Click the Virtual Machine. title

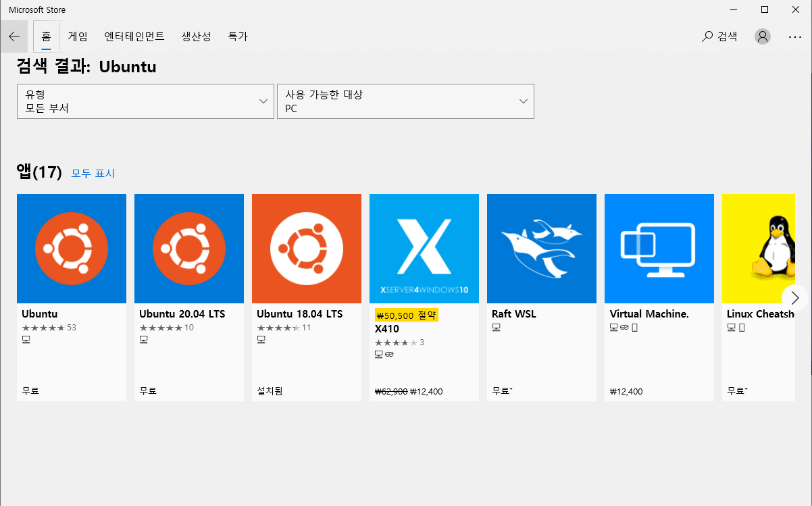pyautogui.click(x=649, y=314)
